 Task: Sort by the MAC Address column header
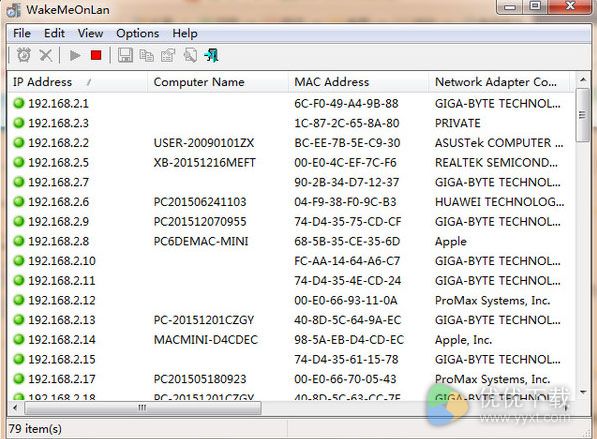358,82
